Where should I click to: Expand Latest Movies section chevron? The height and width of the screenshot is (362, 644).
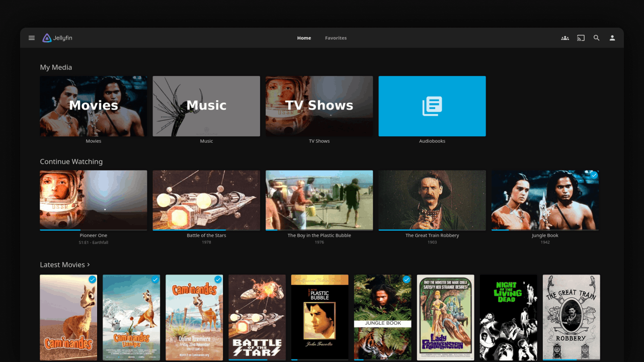coord(89,264)
